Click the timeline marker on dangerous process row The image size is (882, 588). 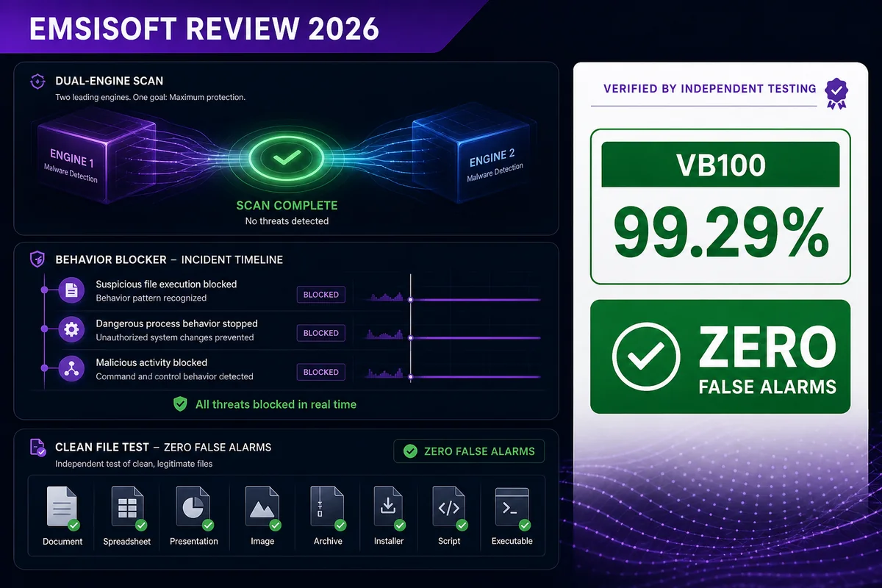point(410,338)
